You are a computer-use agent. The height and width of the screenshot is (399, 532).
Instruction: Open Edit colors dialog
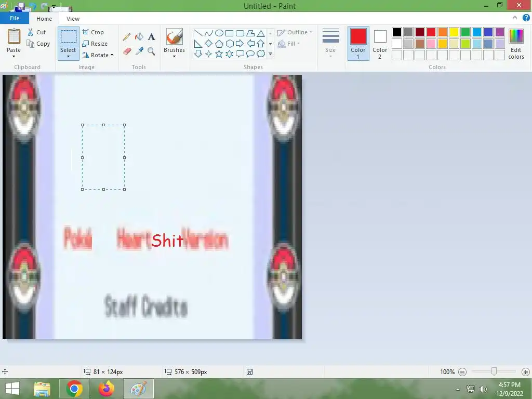point(516,44)
